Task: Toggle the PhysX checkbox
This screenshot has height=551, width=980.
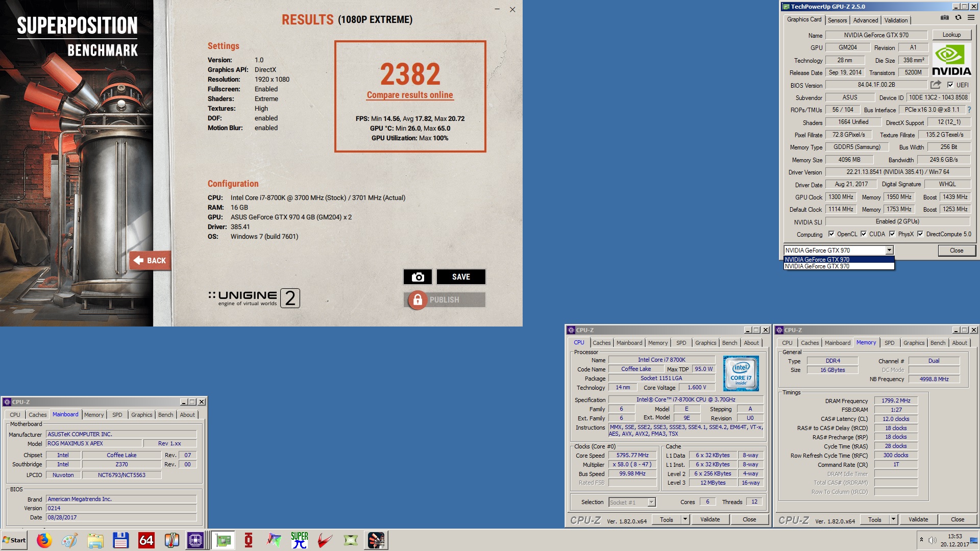Action: pyautogui.click(x=892, y=234)
